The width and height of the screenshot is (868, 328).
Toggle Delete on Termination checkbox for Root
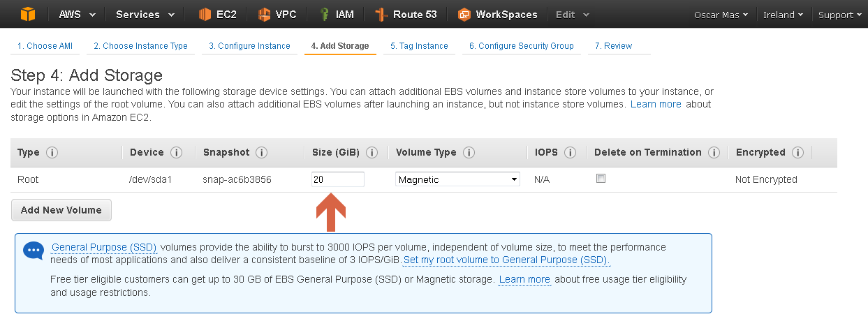tap(601, 179)
